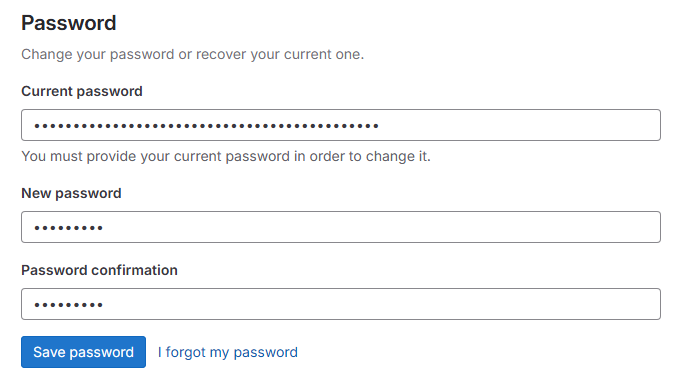Viewport: 685px width, 392px height.
Task: Place cursor after last dot in Current password
Action: [380, 126]
